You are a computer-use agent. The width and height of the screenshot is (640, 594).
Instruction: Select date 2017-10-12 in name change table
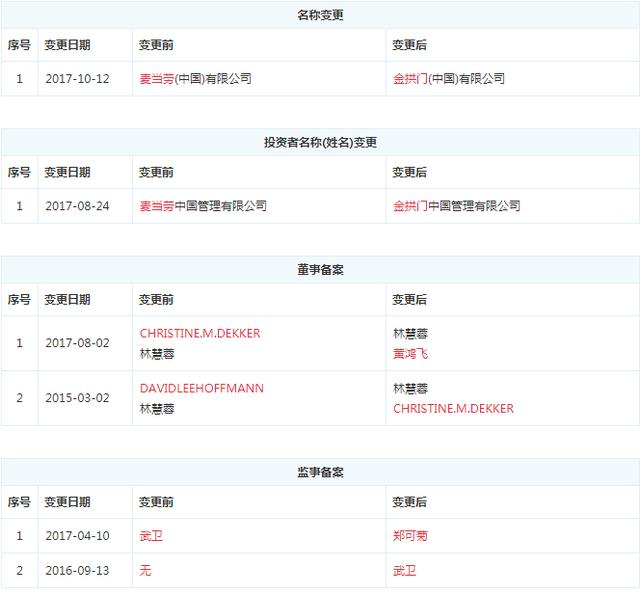[x=78, y=79]
